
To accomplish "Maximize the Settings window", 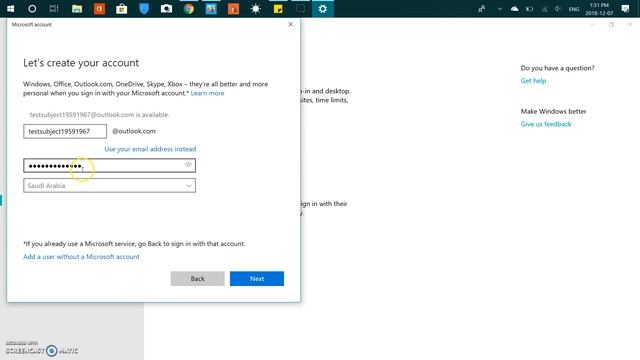I will pos(611,24).
